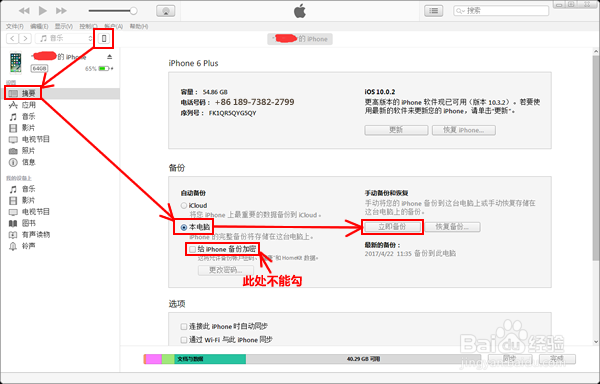Toggle 通过 Wi-Fi 与此 iPhone 同步 checkbox
600x384 pixels.
(x=184, y=340)
